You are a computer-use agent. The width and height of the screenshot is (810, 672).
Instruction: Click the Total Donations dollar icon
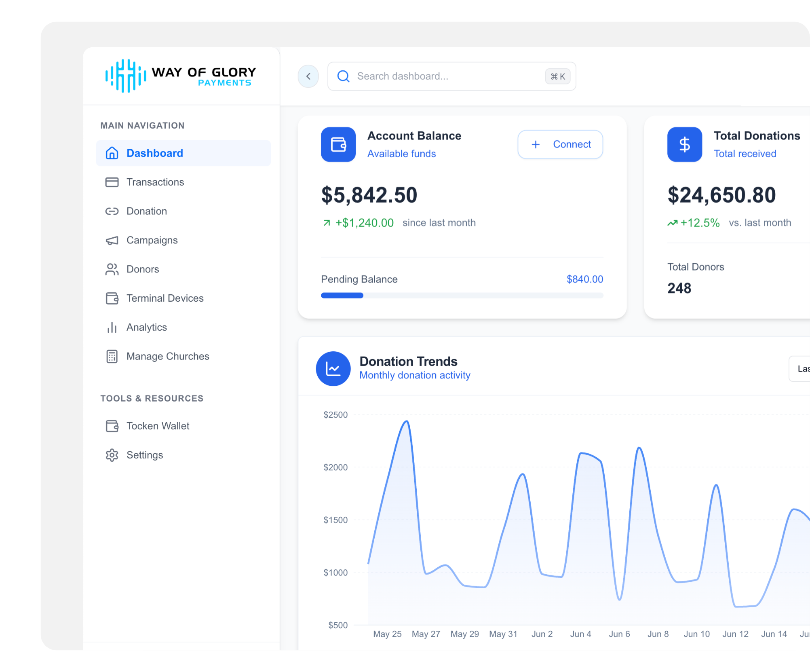684,144
